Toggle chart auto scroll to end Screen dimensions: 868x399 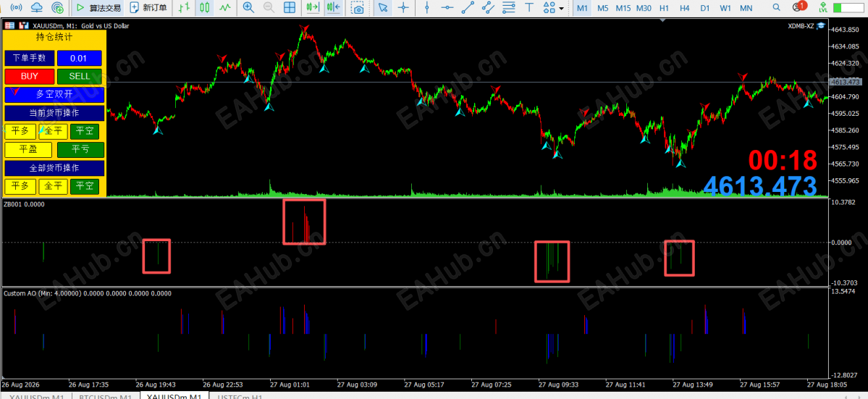pos(313,8)
